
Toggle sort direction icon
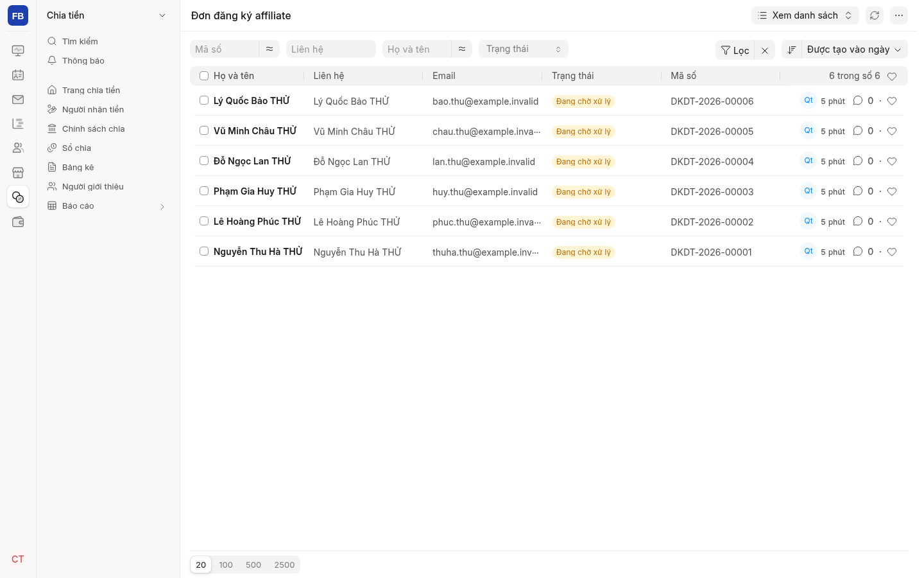792,49
